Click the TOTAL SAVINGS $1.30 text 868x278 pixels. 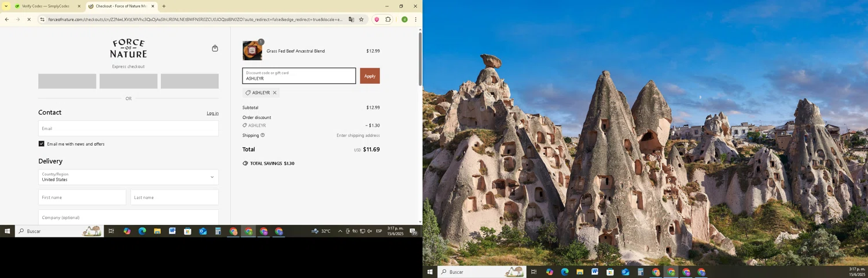click(272, 164)
